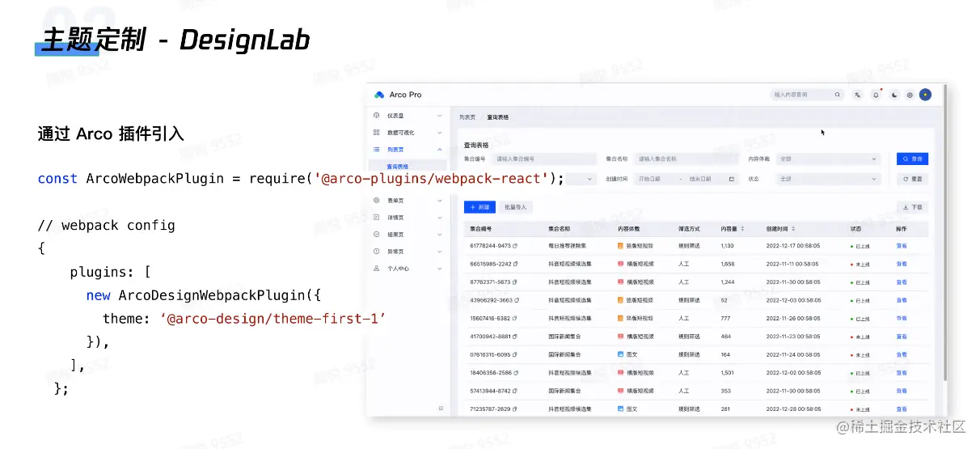Click the calendar icon in date range
Image resolution: width=980 pixels, height=449 pixels.
(x=732, y=179)
